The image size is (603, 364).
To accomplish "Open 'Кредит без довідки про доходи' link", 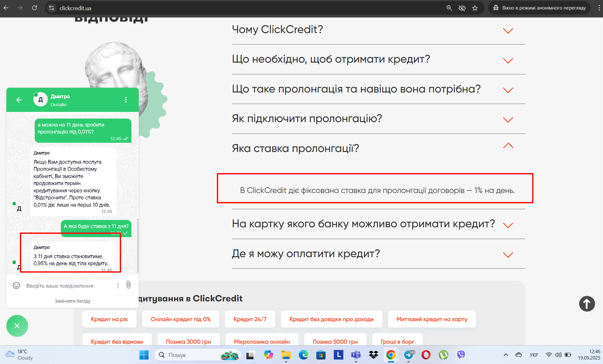I will [332, 319].
